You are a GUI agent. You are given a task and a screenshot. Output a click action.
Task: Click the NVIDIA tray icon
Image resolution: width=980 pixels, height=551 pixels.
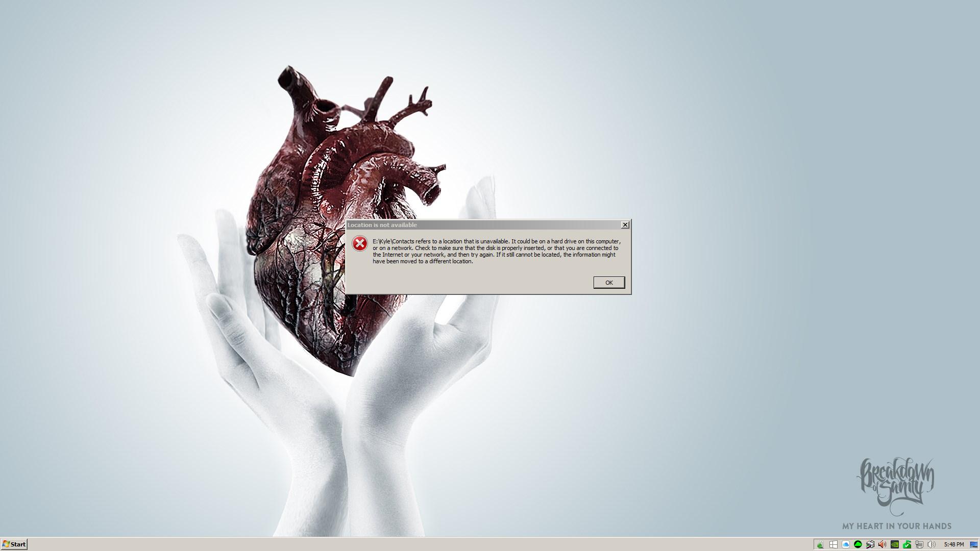coord(895,544)
